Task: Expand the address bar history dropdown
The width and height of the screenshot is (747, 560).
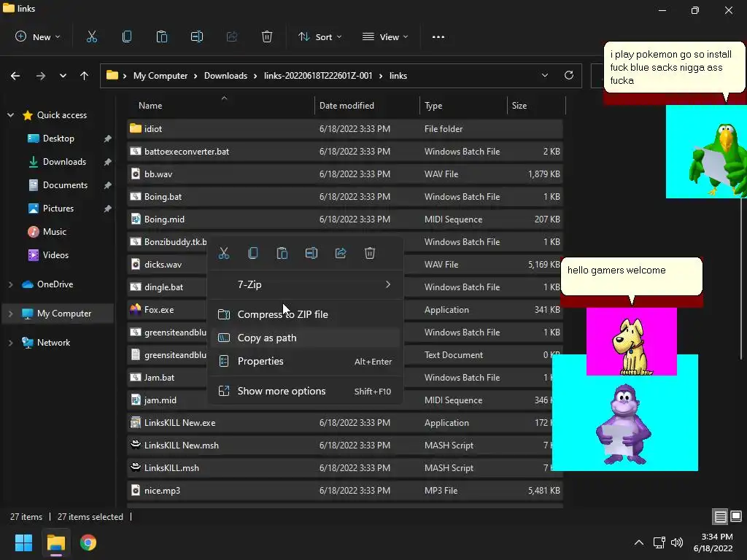Action: [x=544, y=75]
